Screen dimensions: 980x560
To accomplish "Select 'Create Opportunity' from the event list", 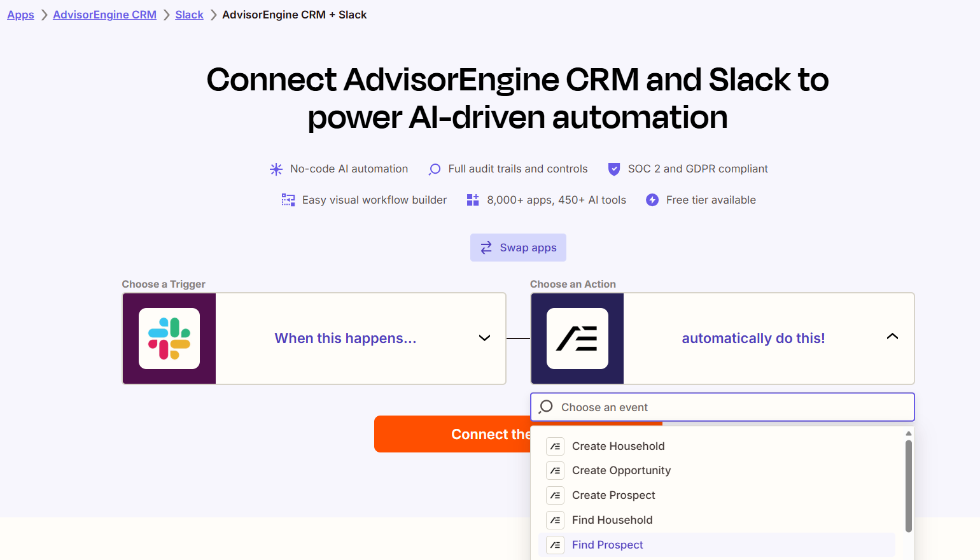I will point(621,471).
